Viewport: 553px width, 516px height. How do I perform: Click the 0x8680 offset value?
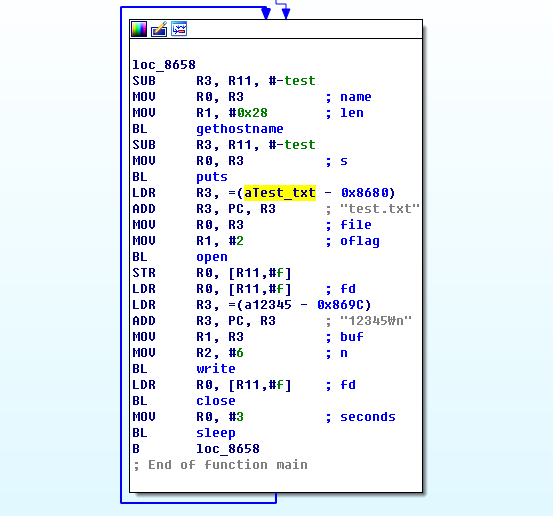pyautogui.click(x=364, y=193)
